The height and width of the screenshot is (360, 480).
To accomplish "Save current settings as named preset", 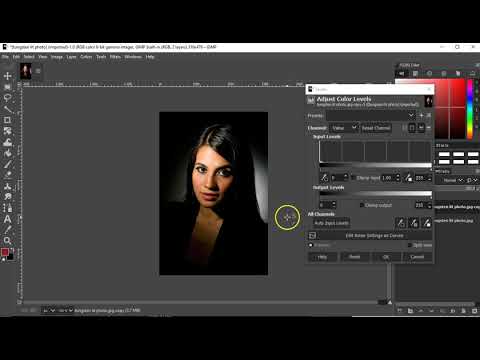I will (x=421, y=116).
